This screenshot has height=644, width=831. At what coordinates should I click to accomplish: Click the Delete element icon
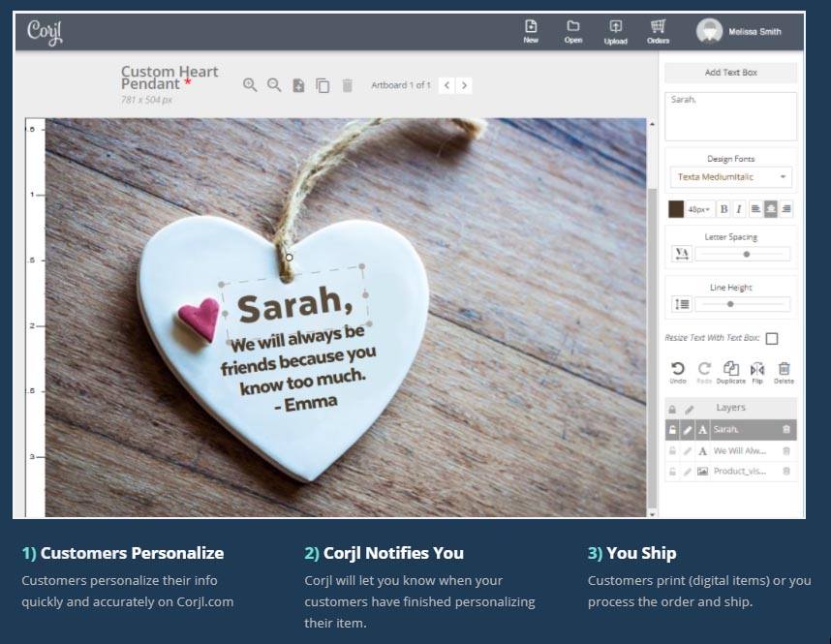[784, 373]
